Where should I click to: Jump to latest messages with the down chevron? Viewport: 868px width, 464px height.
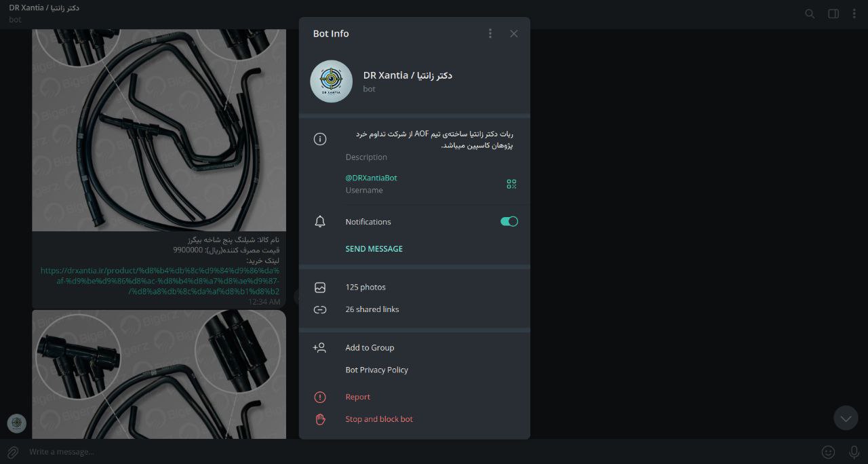pyautogui.click(x=846, y=418)
